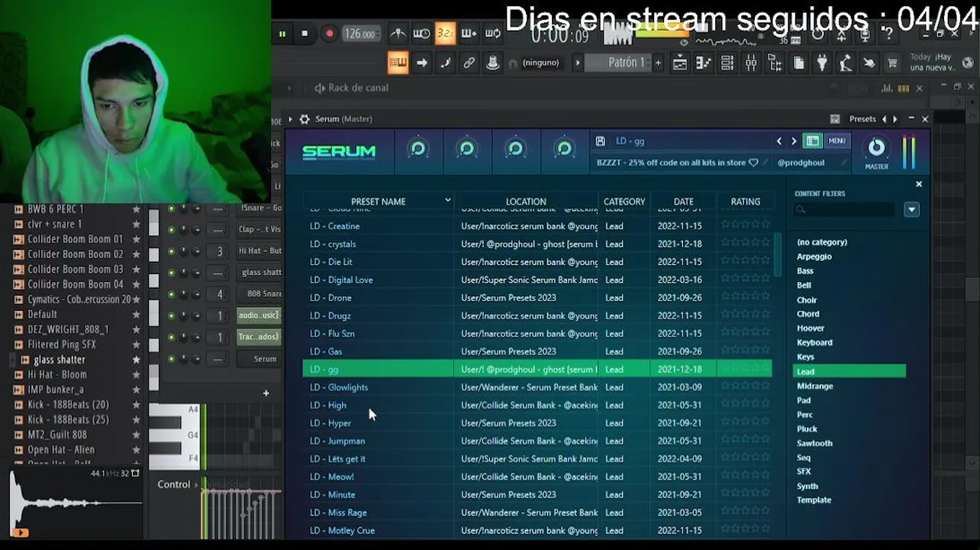
Task: Select the Pluck category filter
Action: (807, 429)
